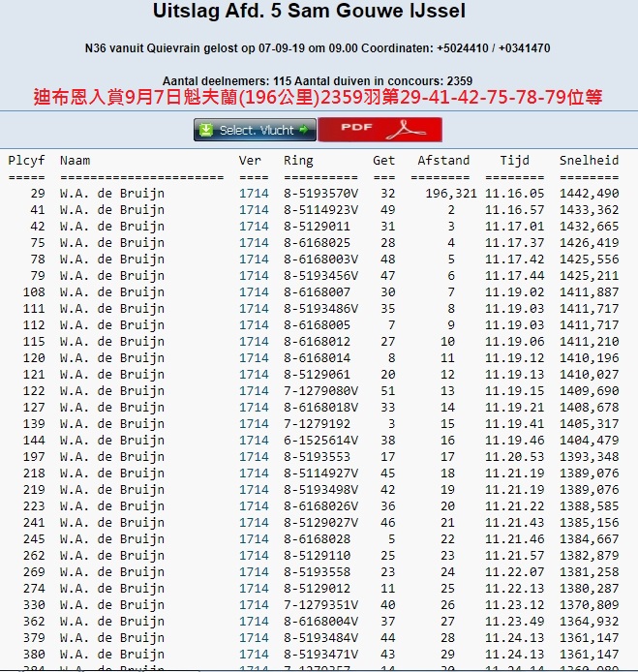Click the green download icon on Select. Vlucht
Viewport: 638px width, 672px height.
tap(206, 130)
